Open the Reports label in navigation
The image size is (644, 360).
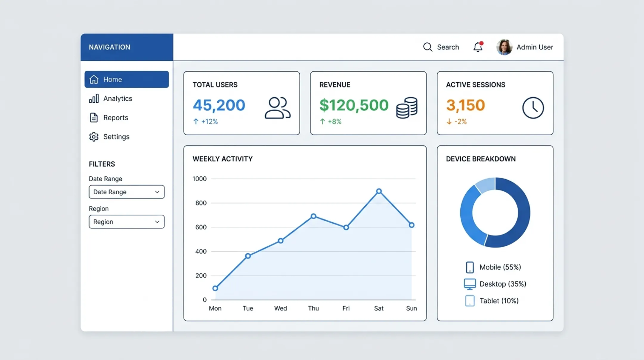[116, 118]
